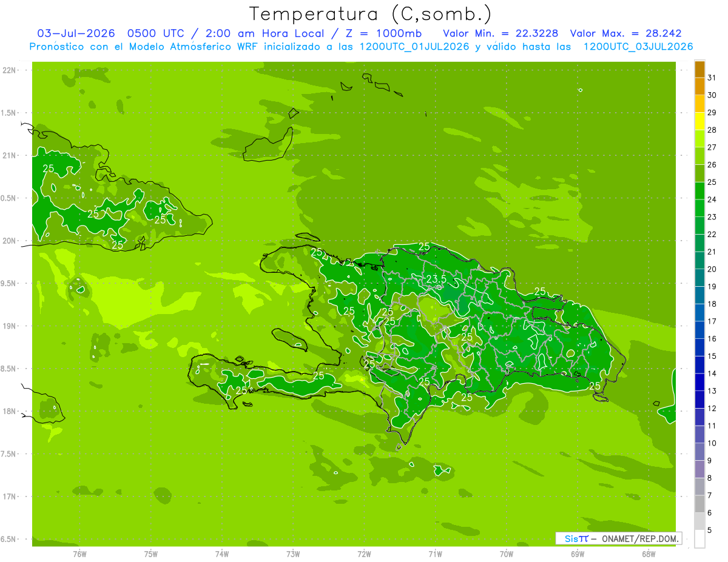The image size is (728, 562).
Task: Choose the legend swatch between 25 and 26
Action: tap(699, 173)
